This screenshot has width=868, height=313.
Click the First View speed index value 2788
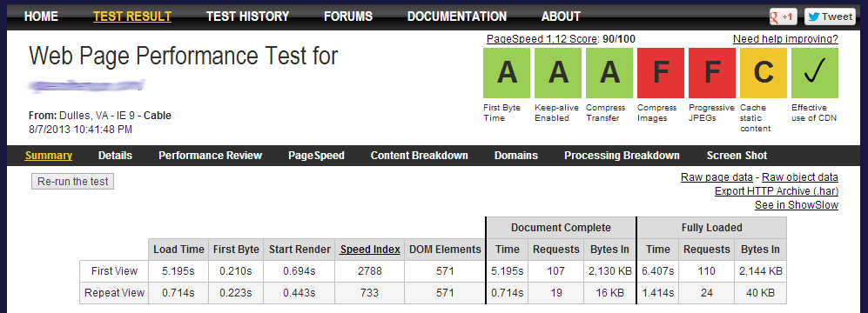point(370,271)
